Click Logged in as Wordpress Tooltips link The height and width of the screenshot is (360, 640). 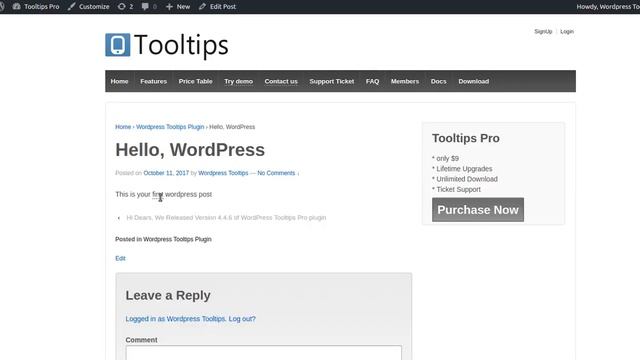176,319
